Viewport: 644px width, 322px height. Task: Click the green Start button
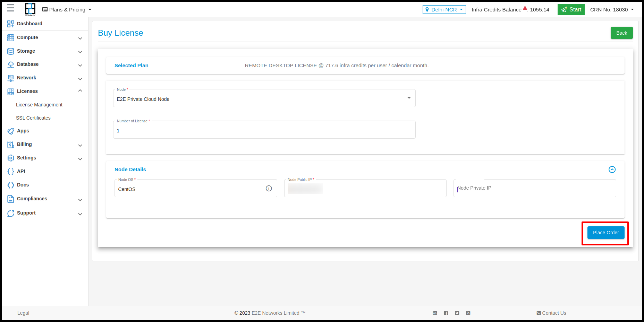pos(571,10)
